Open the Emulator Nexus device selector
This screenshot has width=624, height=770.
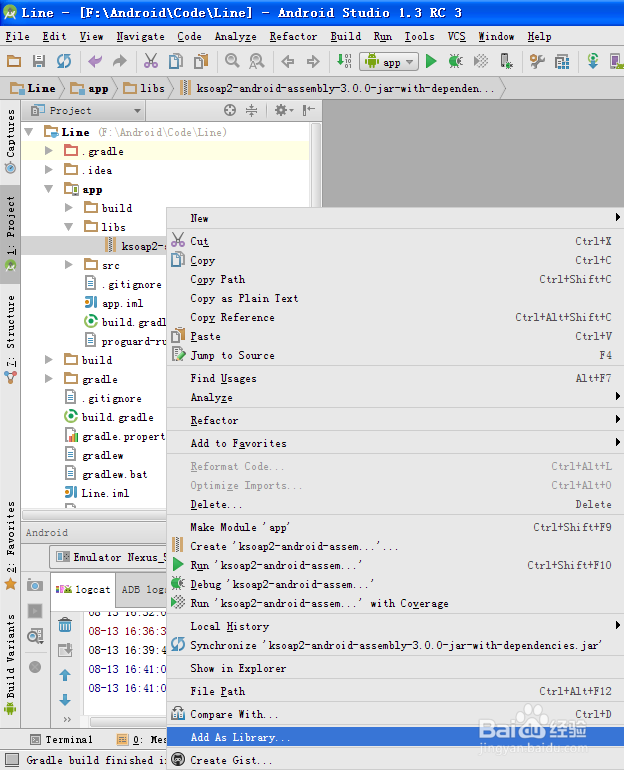[109, 557]
